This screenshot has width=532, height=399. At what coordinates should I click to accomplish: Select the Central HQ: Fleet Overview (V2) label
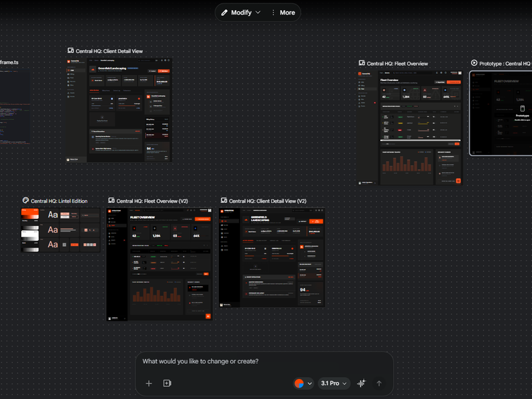[x=152, y=201]
